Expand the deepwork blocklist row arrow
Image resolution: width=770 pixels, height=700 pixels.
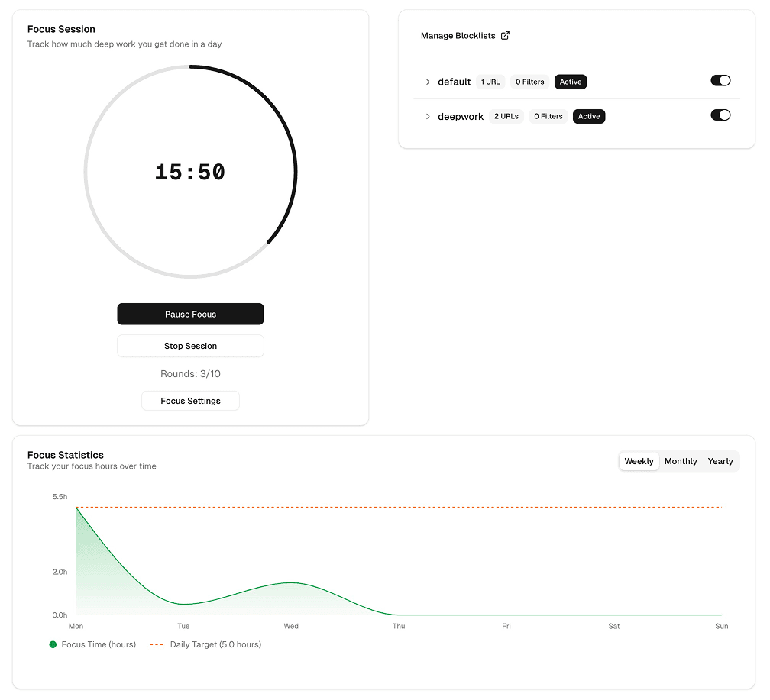tap(428, 117)
